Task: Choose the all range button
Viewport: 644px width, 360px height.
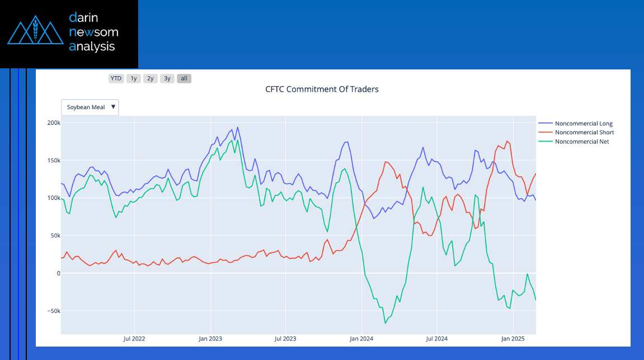Action: (x=184, y=78)
